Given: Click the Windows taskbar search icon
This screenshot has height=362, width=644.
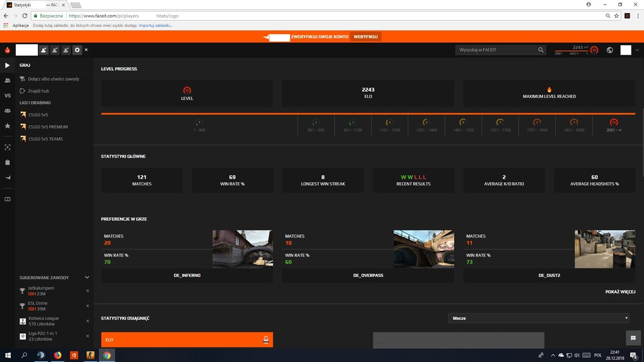Looking at the screenshot, I should [x=25, y=355].
